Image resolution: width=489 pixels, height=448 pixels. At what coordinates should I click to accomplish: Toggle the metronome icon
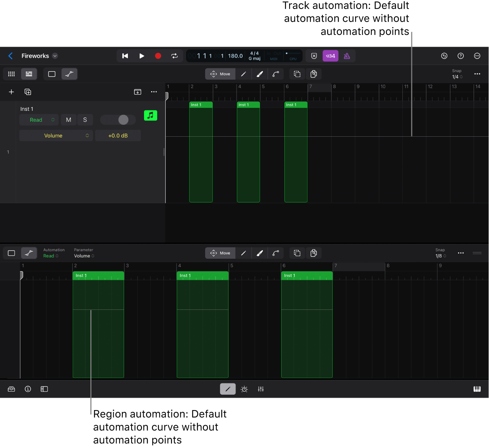point(347,56)
